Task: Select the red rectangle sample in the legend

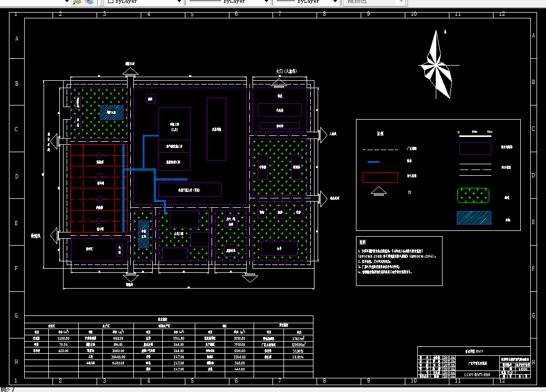Action: click(x=380, y=177)
